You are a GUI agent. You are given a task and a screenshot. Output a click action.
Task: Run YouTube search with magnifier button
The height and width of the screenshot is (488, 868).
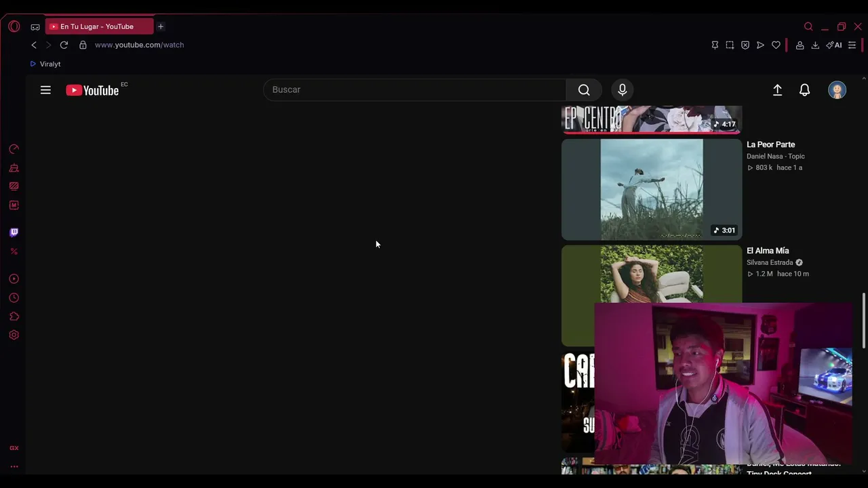click(x=584, y=89)
